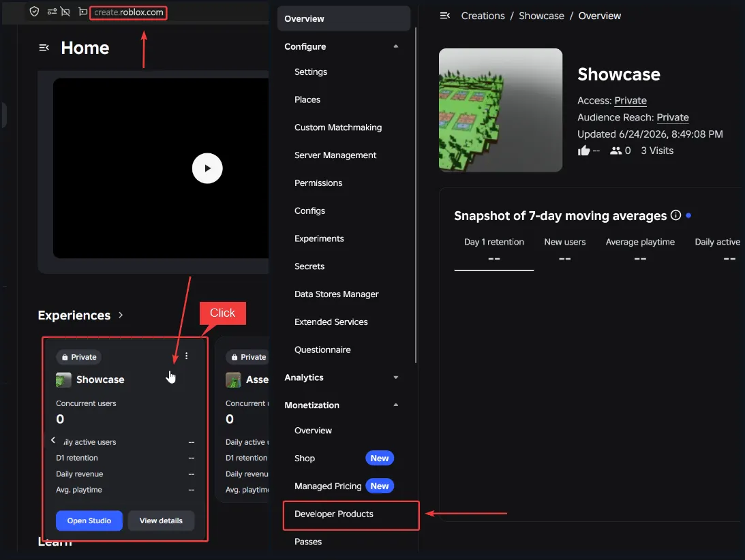Image resolution: width=745 pixels, height=560 pixels.
Task: Open Settings under Configure
Action: point(311,72)
